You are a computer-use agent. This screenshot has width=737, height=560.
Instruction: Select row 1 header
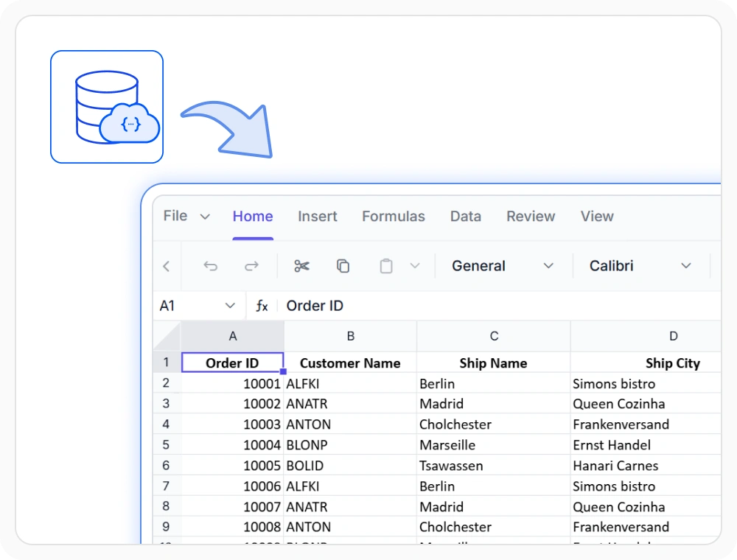pos(167,363)
